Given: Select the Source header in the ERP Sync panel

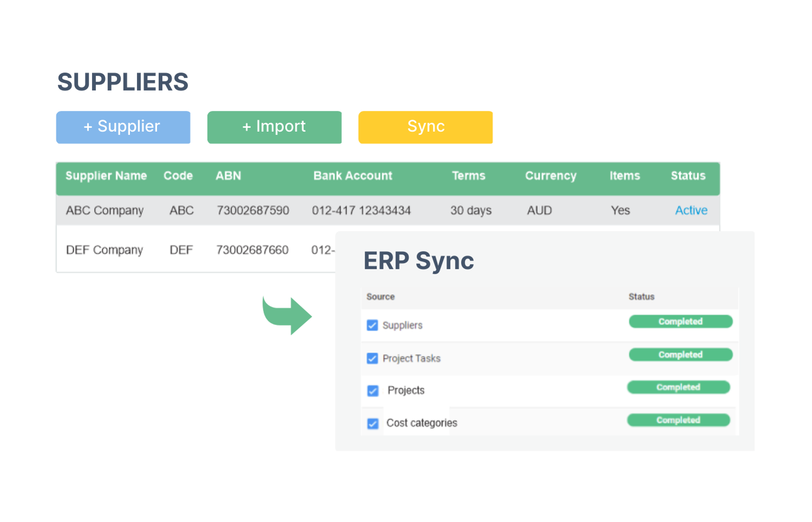Looking at the screenshot, I should (380, 297).
